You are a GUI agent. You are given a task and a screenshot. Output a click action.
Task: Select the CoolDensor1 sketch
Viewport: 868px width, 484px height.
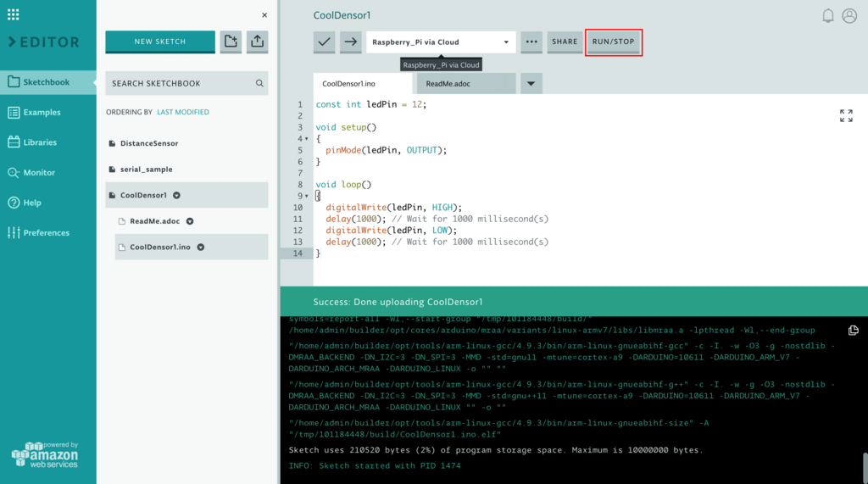click(186, 195)
